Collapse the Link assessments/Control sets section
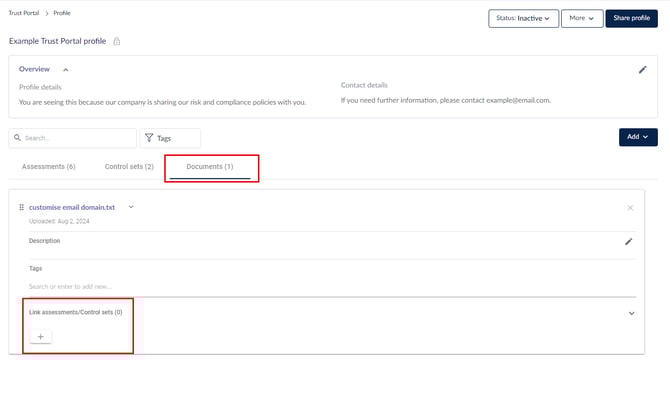Image resolution: width=670 pixels, height=416 pixels. 631,313
